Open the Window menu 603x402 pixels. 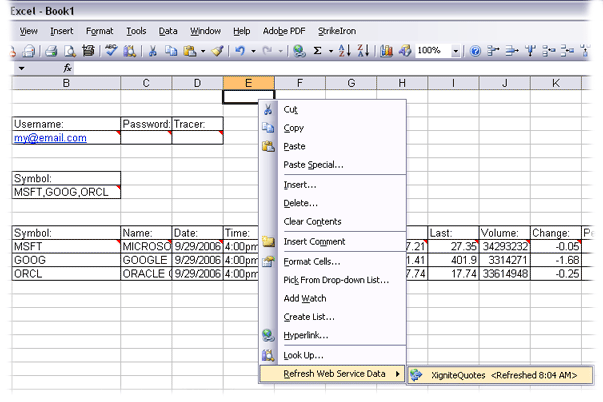coord(205,31)
